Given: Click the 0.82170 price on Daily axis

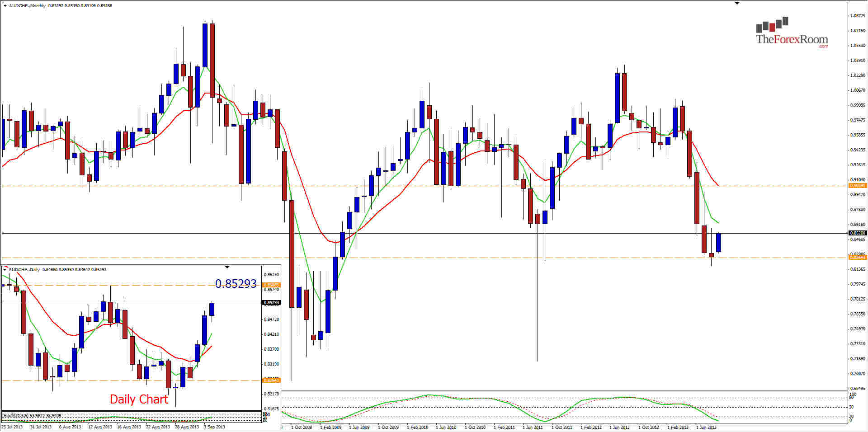Looking at the screenshot, I should click(x=271, y=394).
